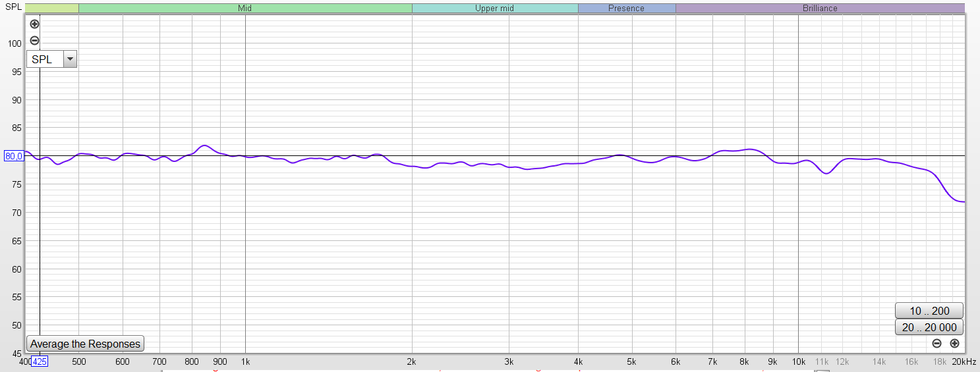Set frequency range to 10 .. 200
980x372 pixels.
(929, 311)
